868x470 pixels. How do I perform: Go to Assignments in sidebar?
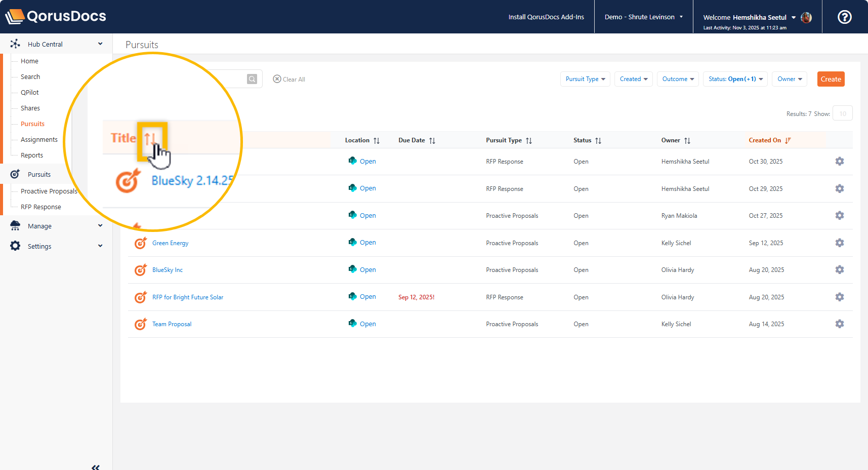pyautogui.click(x=39, y=140)
